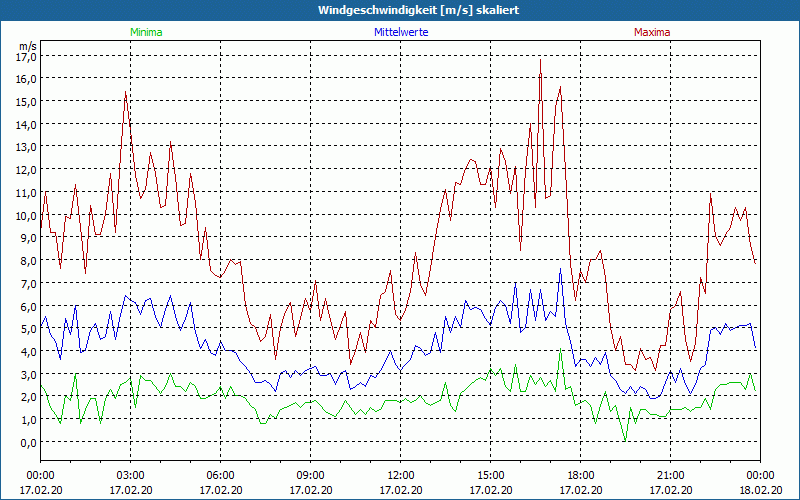
Task: Select the Mittelwerte legend label
Action: [x=400, y=32]
